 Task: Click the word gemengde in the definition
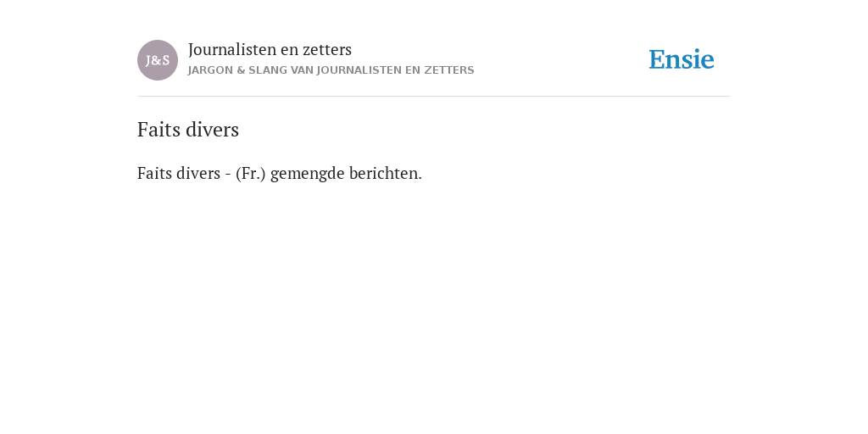click(307, 174)
